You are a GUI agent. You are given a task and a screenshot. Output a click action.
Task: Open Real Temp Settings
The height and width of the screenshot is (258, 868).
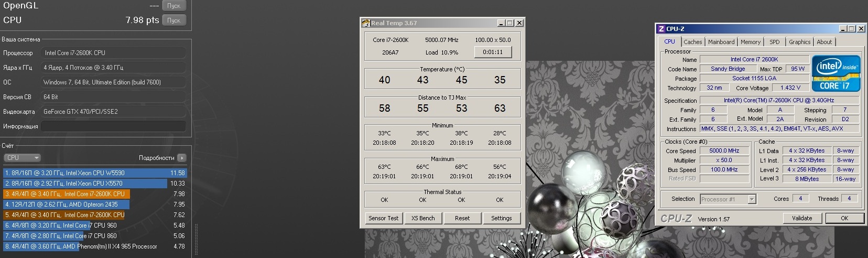502,218
